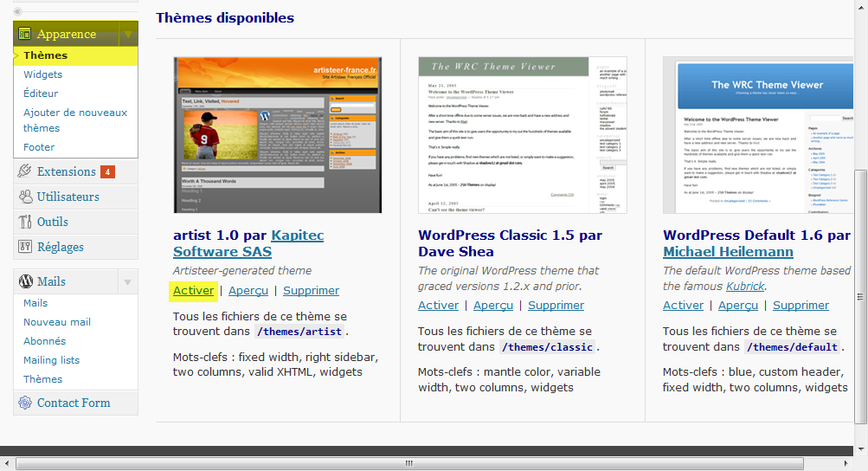Click the horizontal scrollbar left arrow
The image size is (868, 471).
(x=7, y=463)
